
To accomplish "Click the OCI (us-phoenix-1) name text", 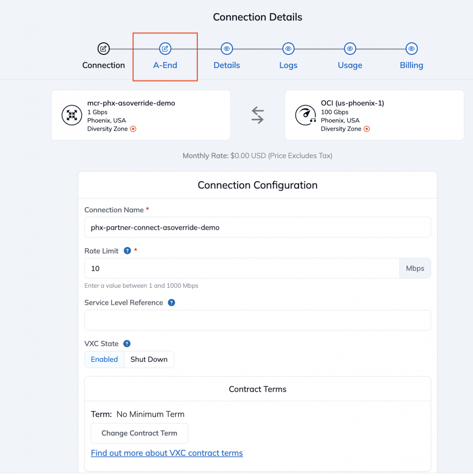I will click(x=353, y=103).
